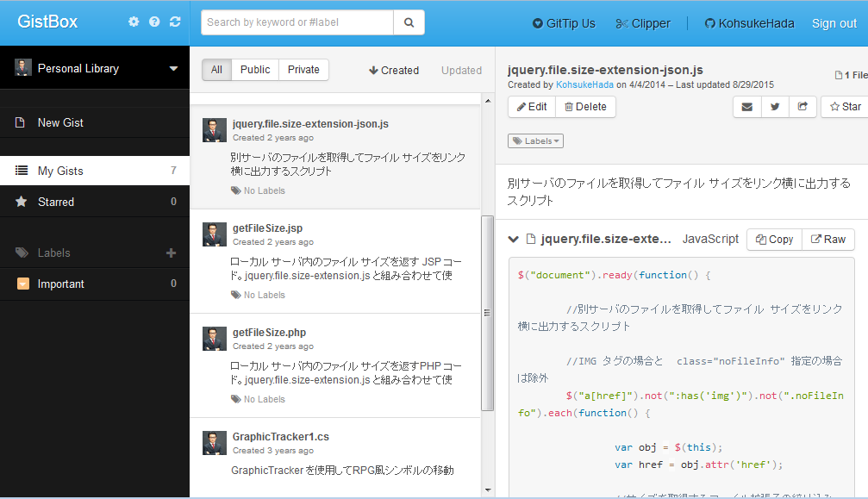Click GitTip Us link
This screenshot has height=499, width=868.
coord(564,23)
